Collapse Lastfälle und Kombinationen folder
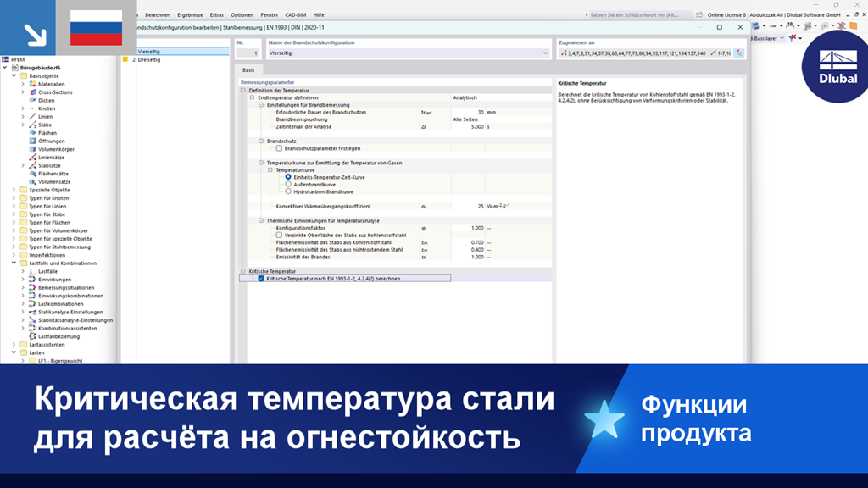 [x=14, y=263]
